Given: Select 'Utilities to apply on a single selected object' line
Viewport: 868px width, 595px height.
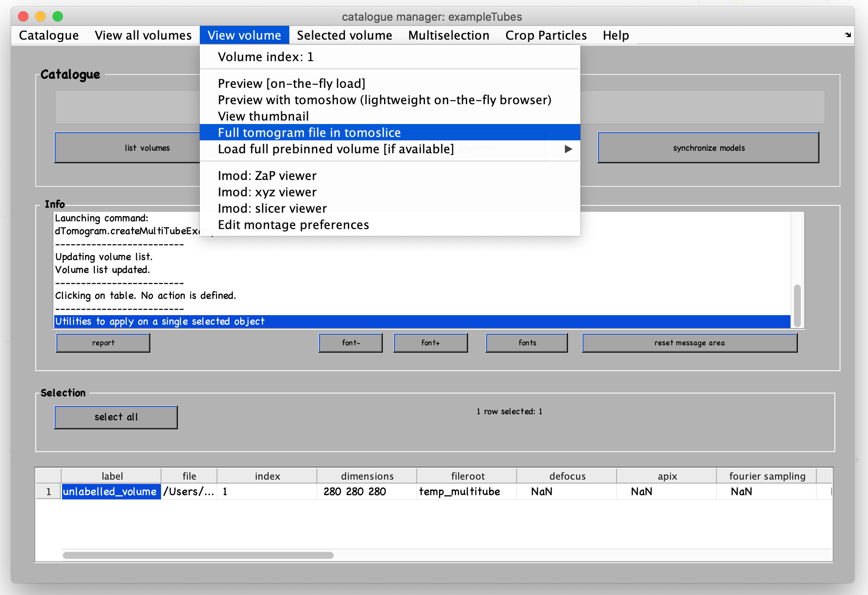Looking at the screenshot, I should point(422,322).
